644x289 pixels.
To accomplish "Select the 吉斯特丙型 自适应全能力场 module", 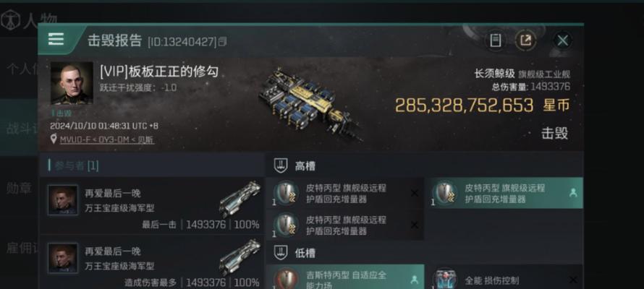I will 345,277.
